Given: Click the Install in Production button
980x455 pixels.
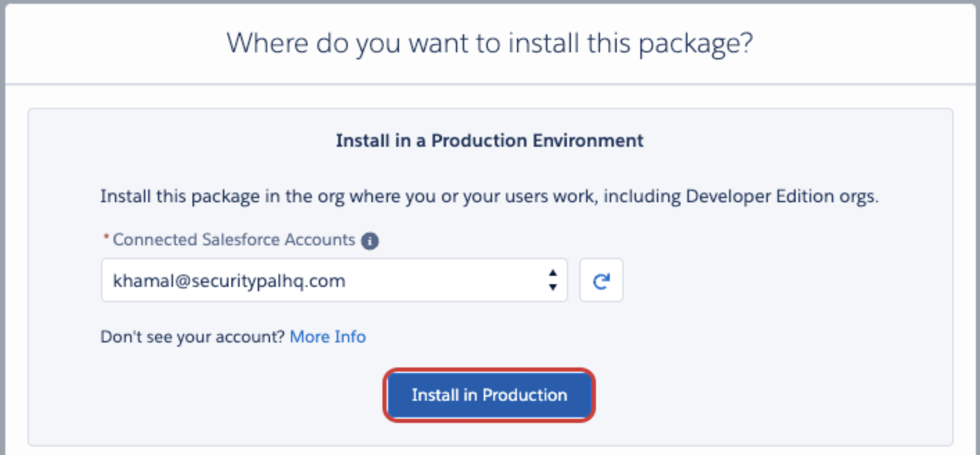Looking at the screenshot, I should click(489, 395).
